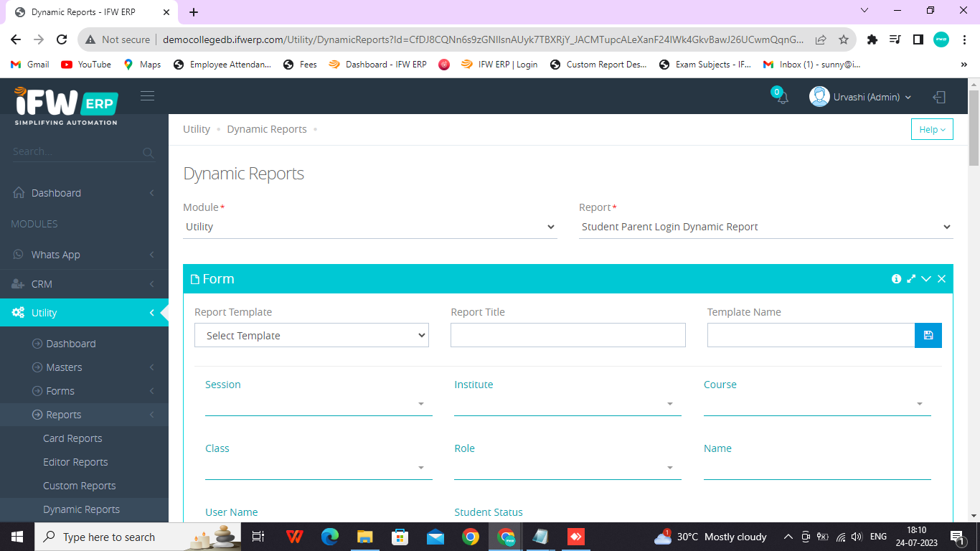Open the Windows Start menu
This screenshot has height=551, width=980.
(x=17, y=537)
